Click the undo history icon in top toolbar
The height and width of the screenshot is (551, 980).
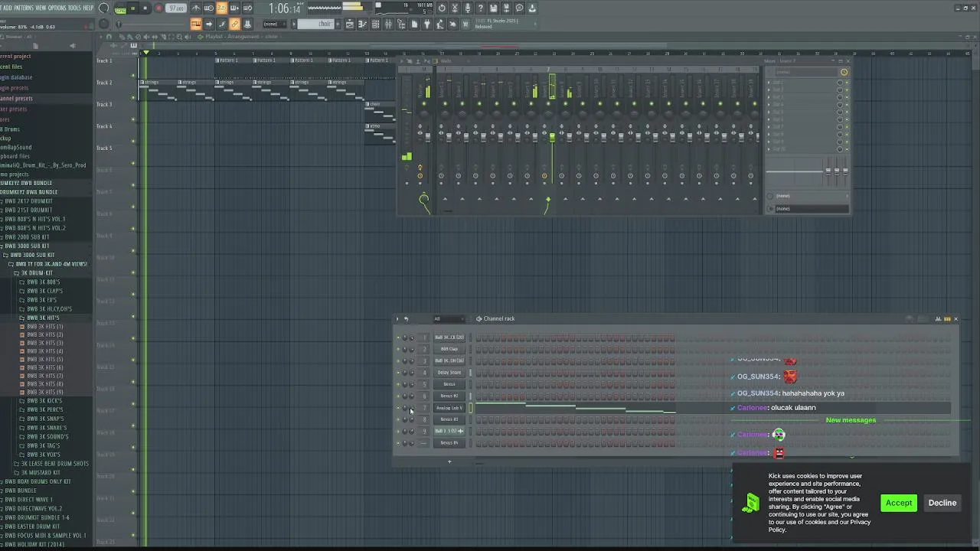coord(442,8)
